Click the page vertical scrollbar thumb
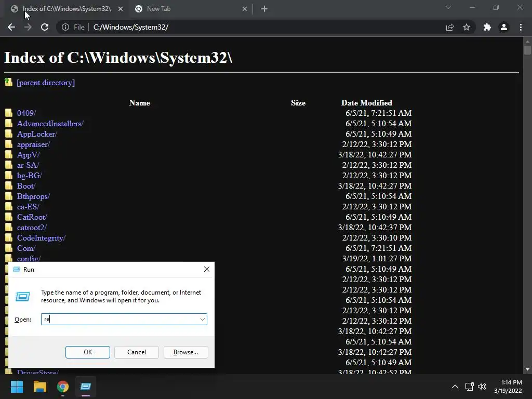Screen dimensions: 532x399 coord(527,49)
